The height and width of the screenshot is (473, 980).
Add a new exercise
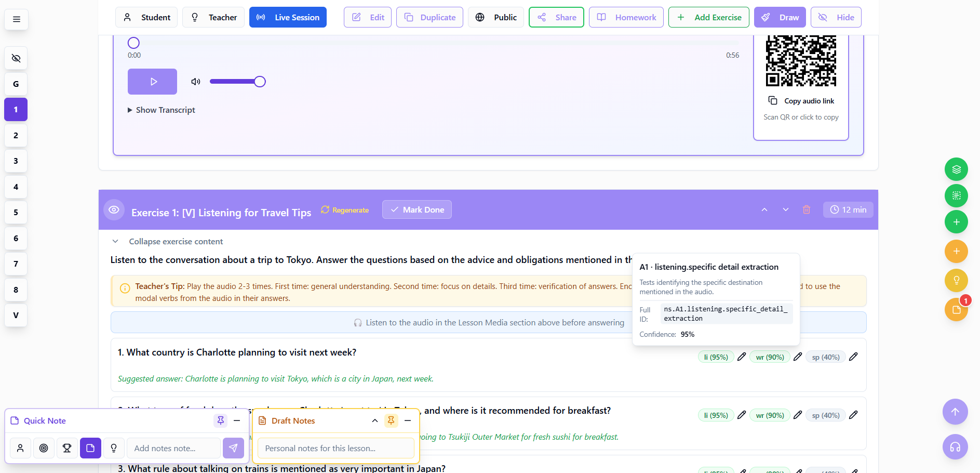click(709, 17)
